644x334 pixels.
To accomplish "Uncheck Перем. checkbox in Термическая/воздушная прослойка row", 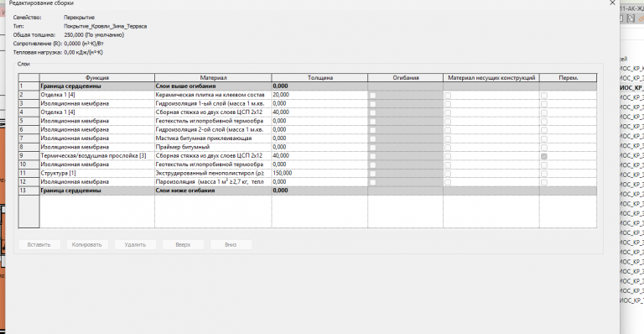I will point(543,156).
